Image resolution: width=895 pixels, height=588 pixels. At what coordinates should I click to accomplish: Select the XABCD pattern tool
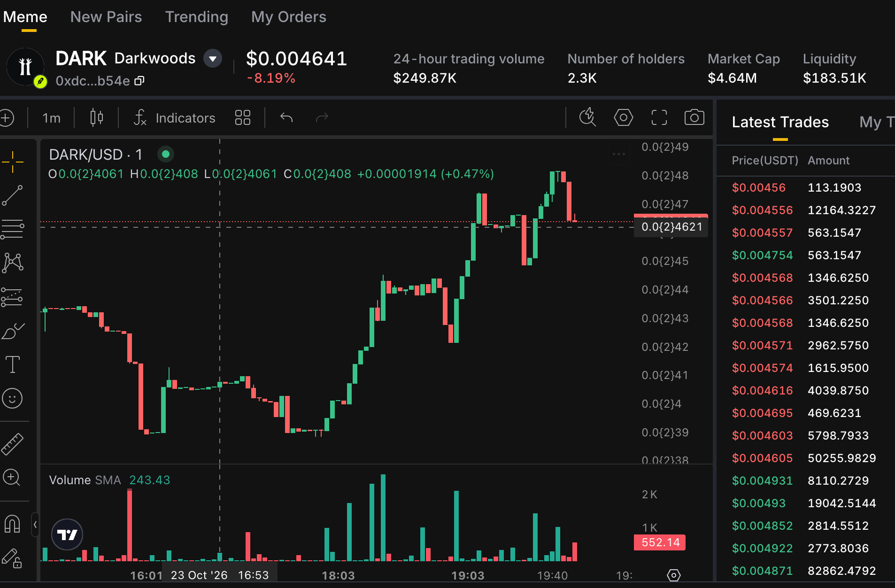click(x=13, y=263)
